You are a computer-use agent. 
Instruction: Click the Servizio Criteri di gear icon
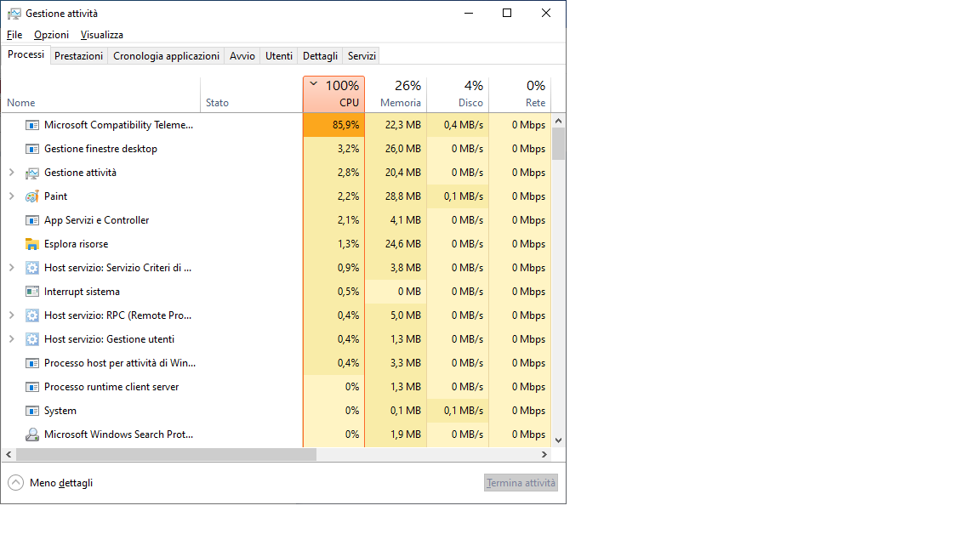click(x=31, y=267)
